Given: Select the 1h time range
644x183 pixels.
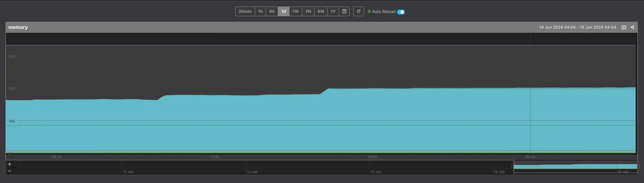Looking at the screenshot, I should [x=260, y=11].
